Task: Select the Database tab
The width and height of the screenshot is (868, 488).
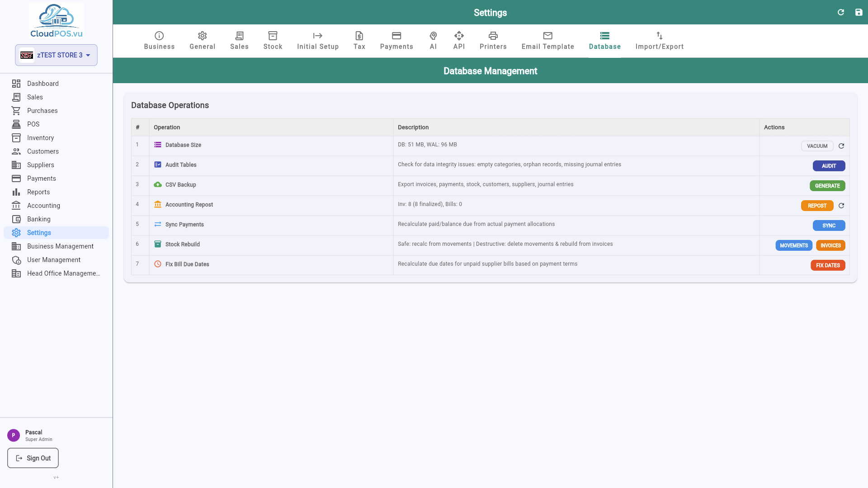Action: pos(605,41)
